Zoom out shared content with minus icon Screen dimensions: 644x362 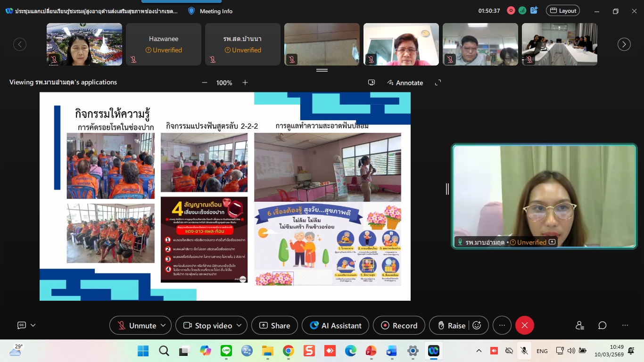click(x=205, y=82)
